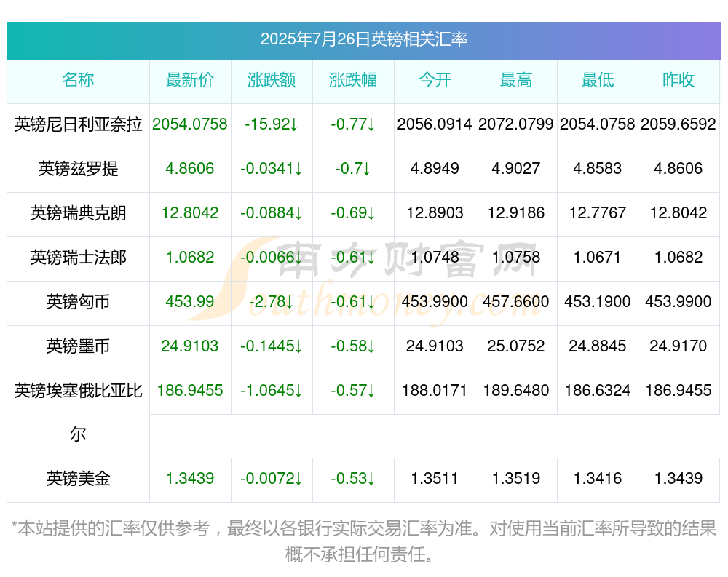Select the 英镑瑞士法郎 row name
Screen dimensions: 728x577
[78, 257]
